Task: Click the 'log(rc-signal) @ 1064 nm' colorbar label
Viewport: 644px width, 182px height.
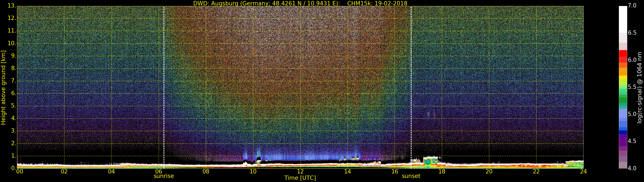Action: (639, 87)
